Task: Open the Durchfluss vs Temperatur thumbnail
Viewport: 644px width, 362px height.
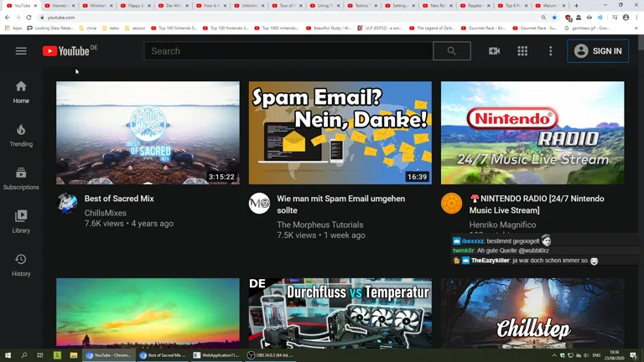Action: [x=340, y=313]
